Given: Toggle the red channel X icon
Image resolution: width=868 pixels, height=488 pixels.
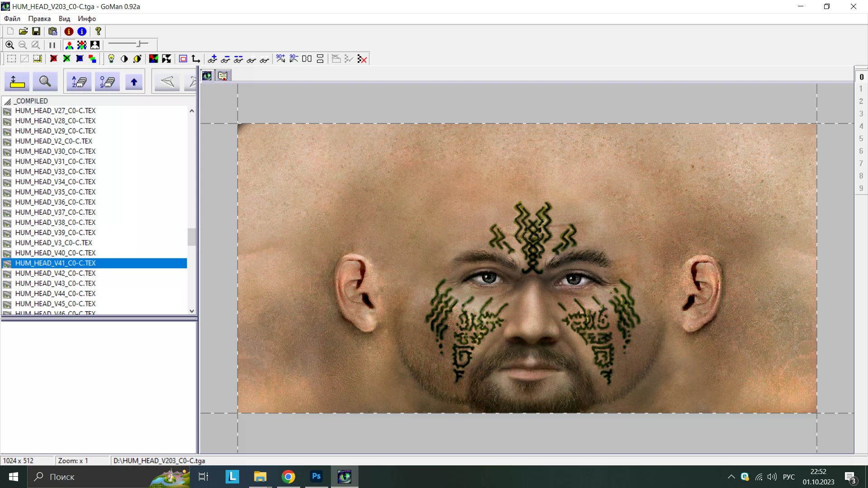Looking at the screenshot, I should (x=54, y=59).
